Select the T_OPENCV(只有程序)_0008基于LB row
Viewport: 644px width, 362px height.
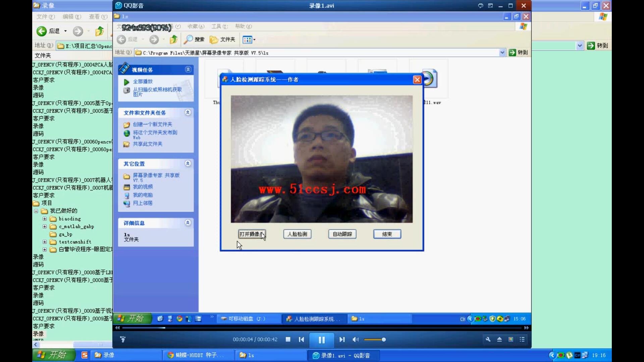(x=72, y=273)
